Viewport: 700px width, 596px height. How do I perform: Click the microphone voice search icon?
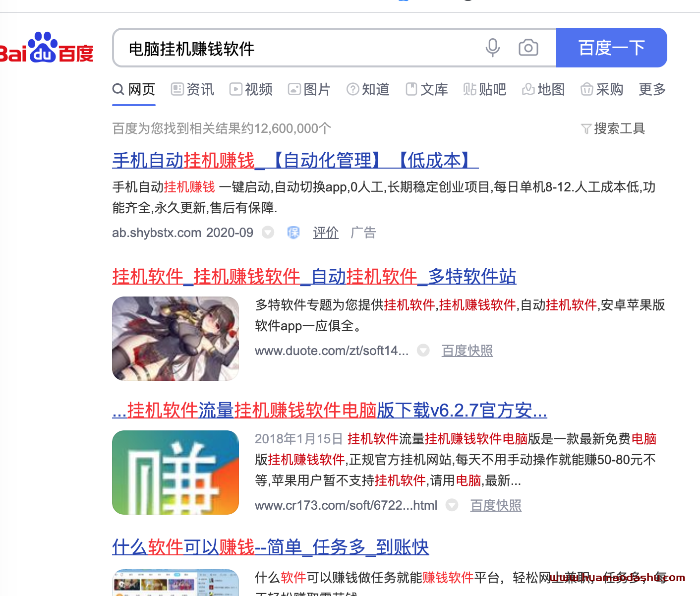492,48
